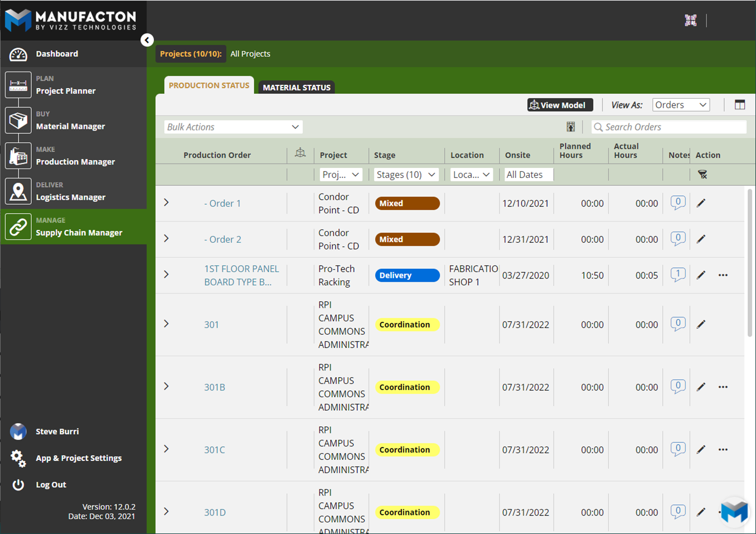Open notes bubble for 1ST FLOOR PANEL order

coord(677,275)
